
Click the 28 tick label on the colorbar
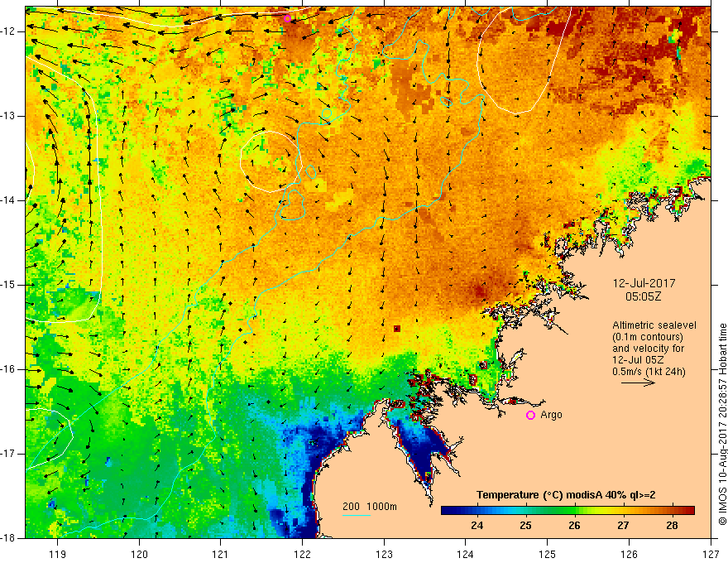[x=672, y=526]
